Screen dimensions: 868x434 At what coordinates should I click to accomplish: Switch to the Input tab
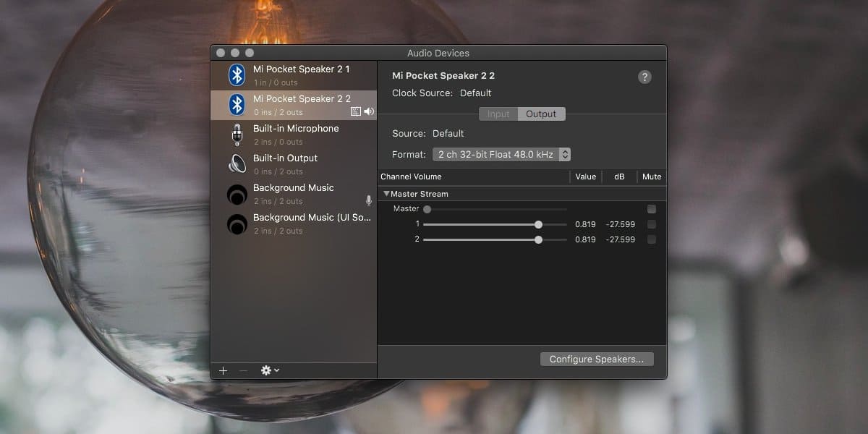(498, 114)
